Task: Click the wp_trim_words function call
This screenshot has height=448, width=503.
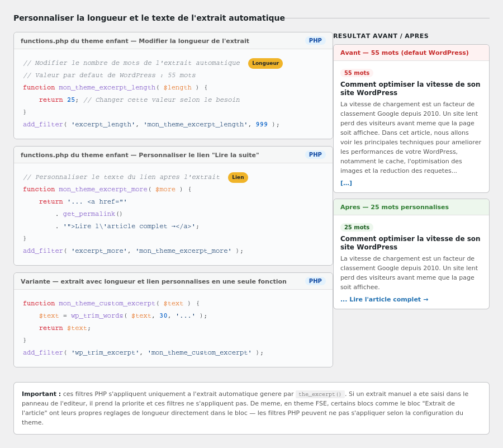Action: click(x=97, y=316)
